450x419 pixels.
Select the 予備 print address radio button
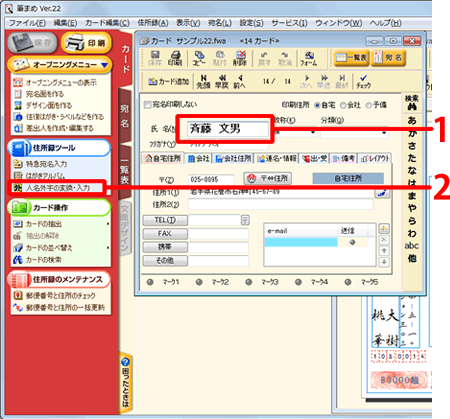(369, 105)
